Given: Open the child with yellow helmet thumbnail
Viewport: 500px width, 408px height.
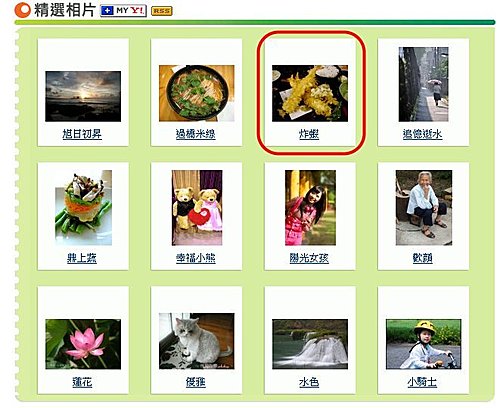Looking at the screenshot, I should click(423, 344).
